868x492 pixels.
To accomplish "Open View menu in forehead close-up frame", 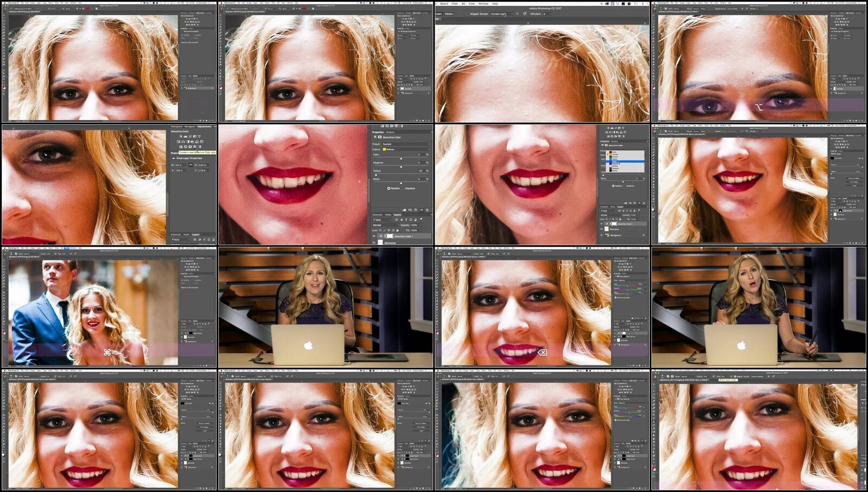I will point(471,4).
